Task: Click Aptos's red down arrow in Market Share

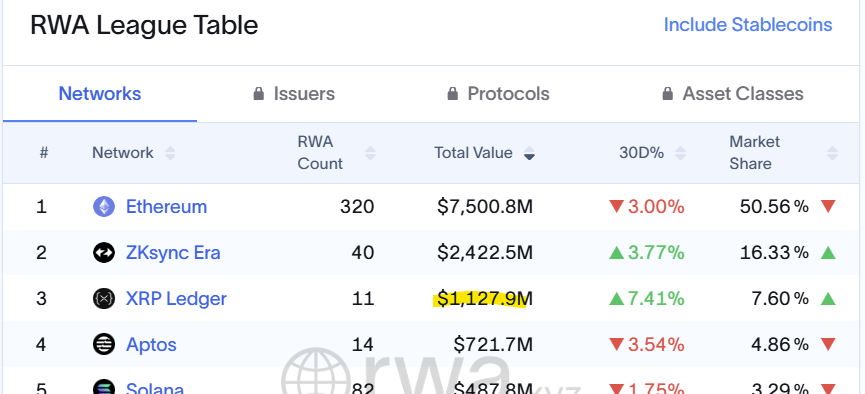Action: 828,344
